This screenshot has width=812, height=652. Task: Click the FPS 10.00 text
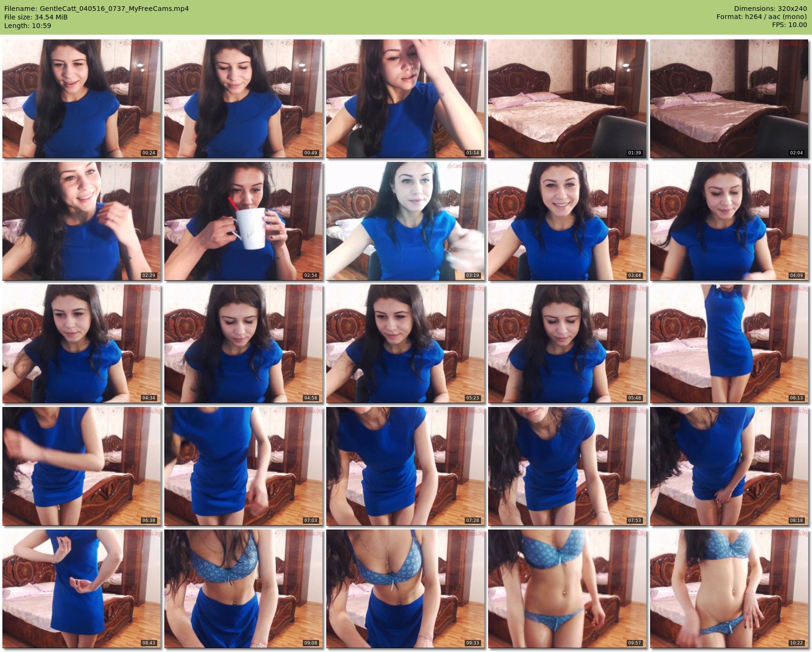pos(789,25)
